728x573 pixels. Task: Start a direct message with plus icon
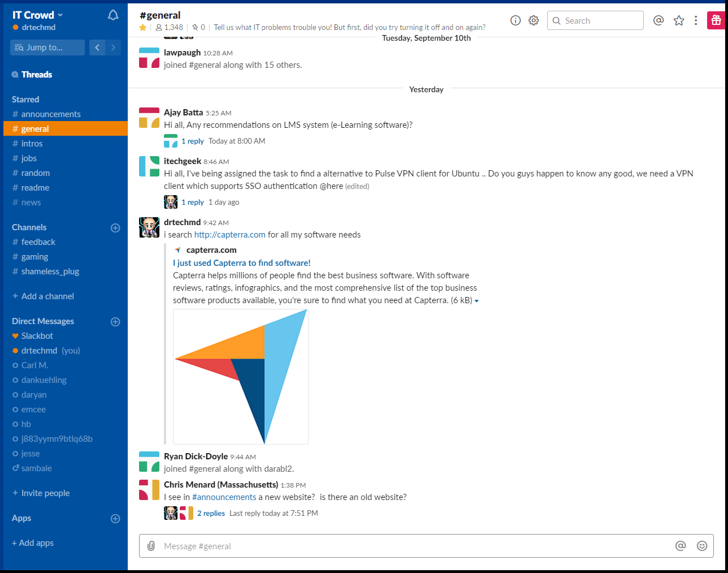pyautogui.click(x=115, y=322)
